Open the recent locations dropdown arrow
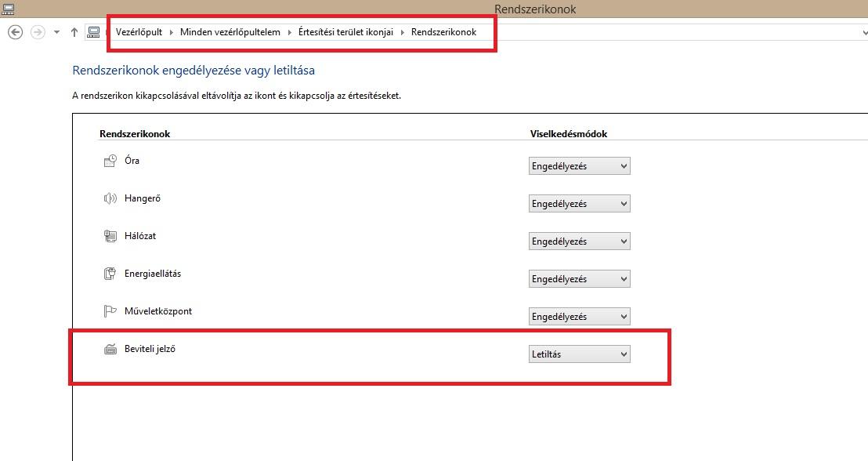This screenshot has height=461, width=868. pyautogui.click(x=56, y=32)
